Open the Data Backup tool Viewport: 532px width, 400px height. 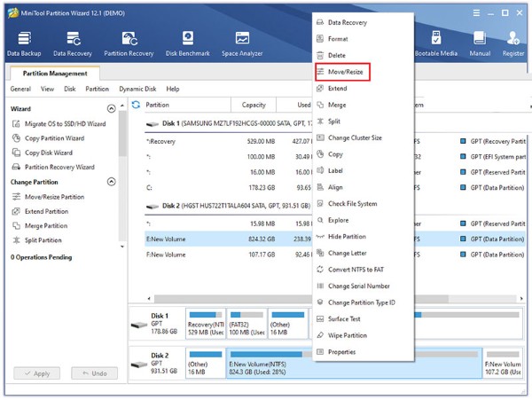tap(23, 43)
